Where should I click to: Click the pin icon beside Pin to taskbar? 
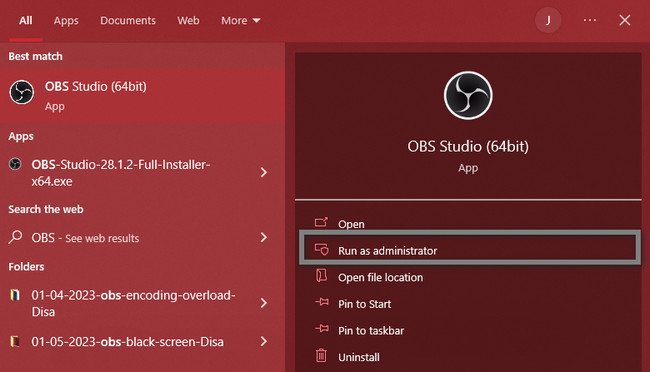[x=322, y=329]
